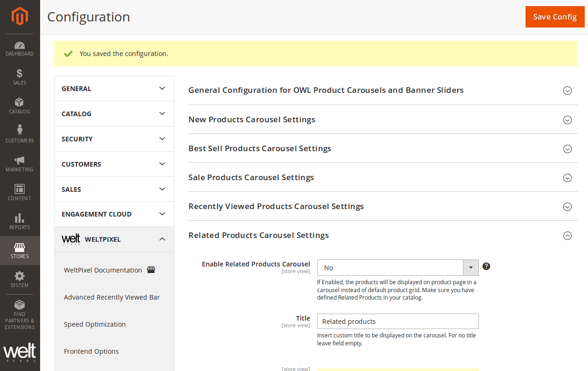Expand the Sales configuration tab
This screenshot has width=588, height=371.
[114, 189]
